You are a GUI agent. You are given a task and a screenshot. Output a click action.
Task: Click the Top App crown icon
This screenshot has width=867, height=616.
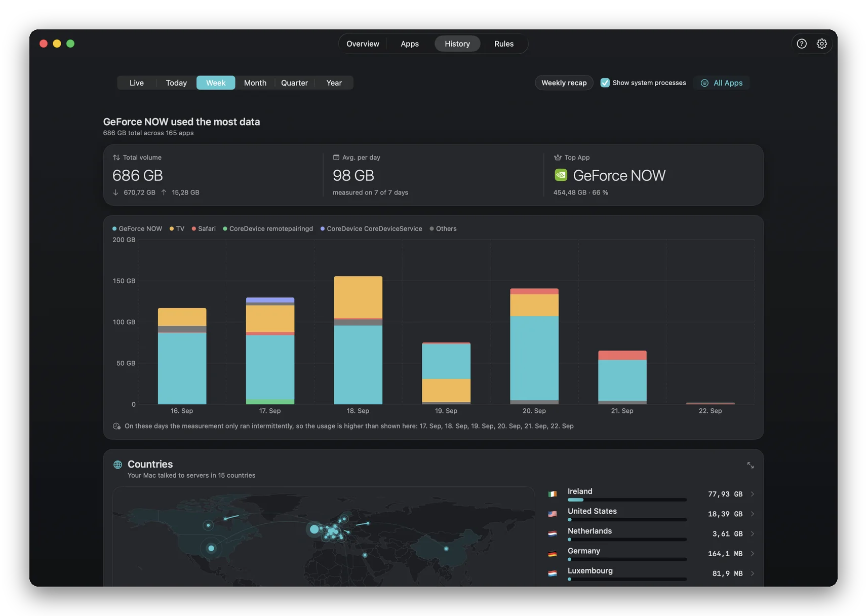(x=558, y=158)
